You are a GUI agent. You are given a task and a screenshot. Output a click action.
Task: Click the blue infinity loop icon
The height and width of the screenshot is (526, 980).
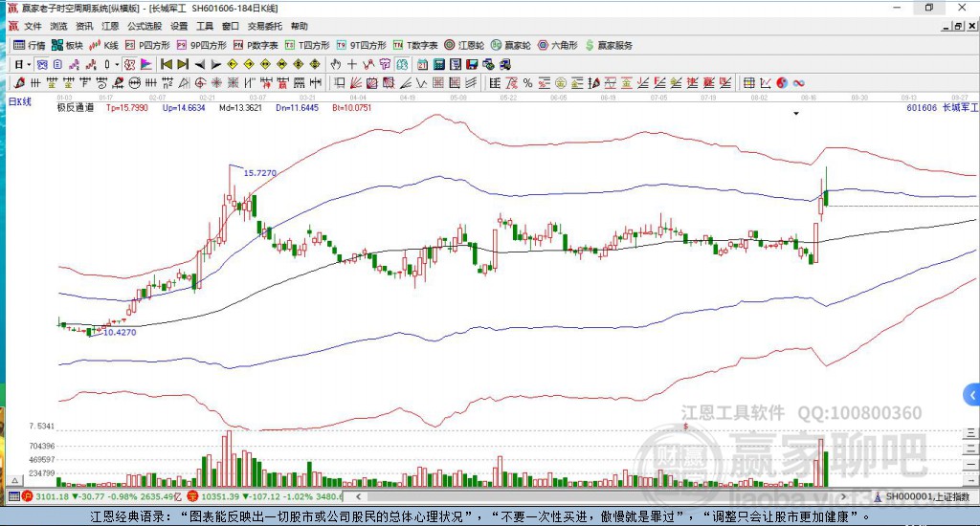coord(799,82)
